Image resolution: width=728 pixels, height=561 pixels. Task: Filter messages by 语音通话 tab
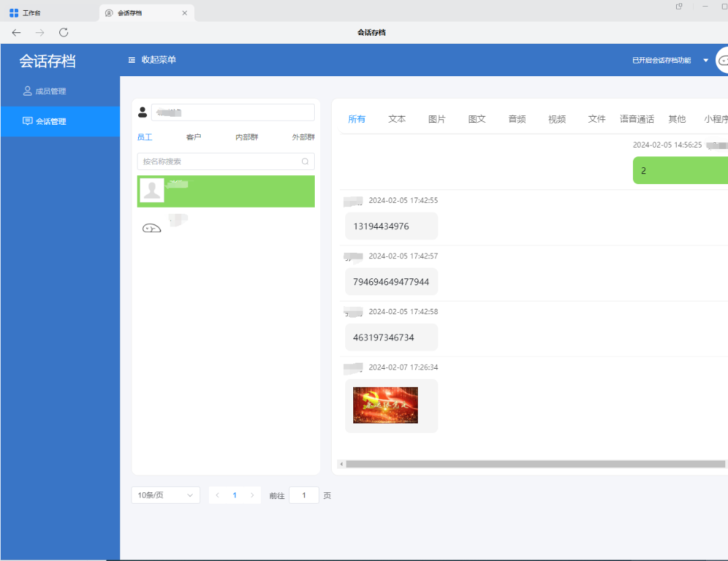pyautogui.click(x=637, y=119)
